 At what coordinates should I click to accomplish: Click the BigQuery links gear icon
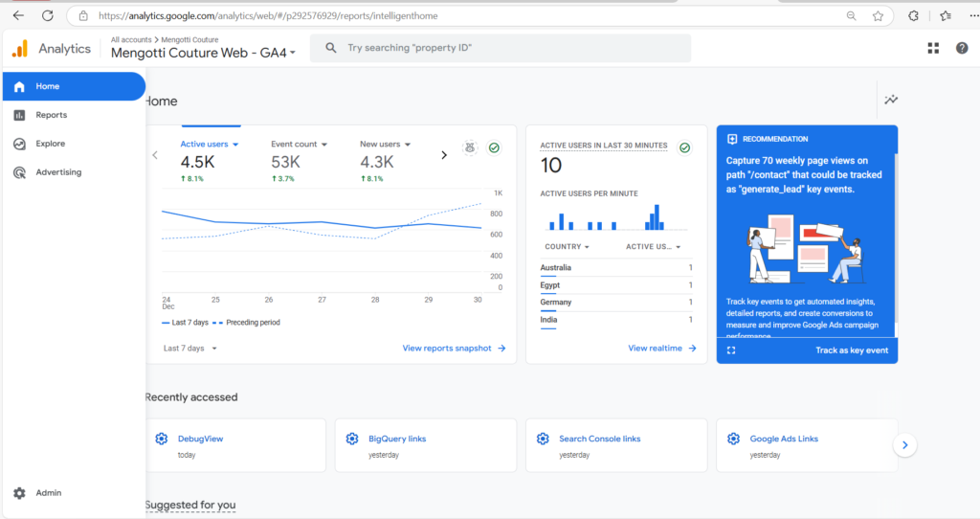352,439
